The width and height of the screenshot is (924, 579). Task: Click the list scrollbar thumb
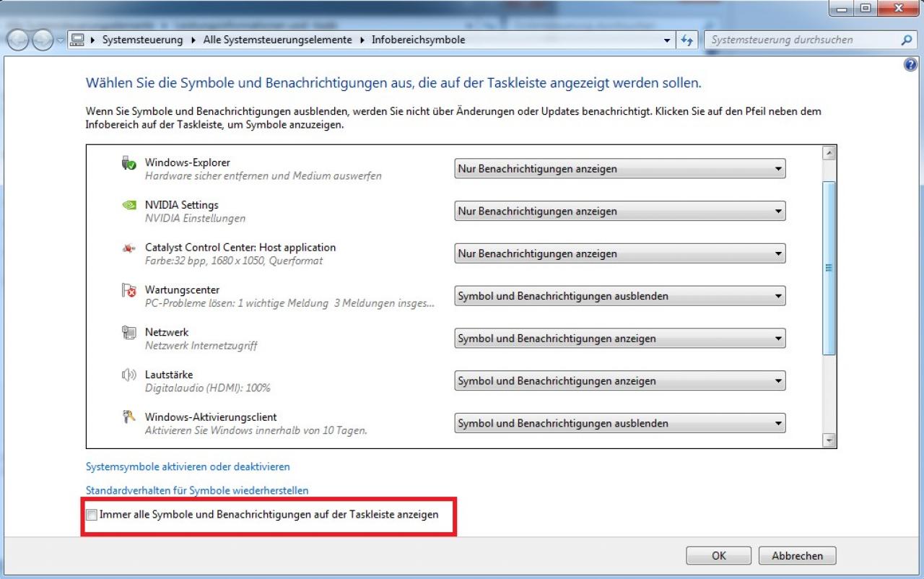[829, 268]
